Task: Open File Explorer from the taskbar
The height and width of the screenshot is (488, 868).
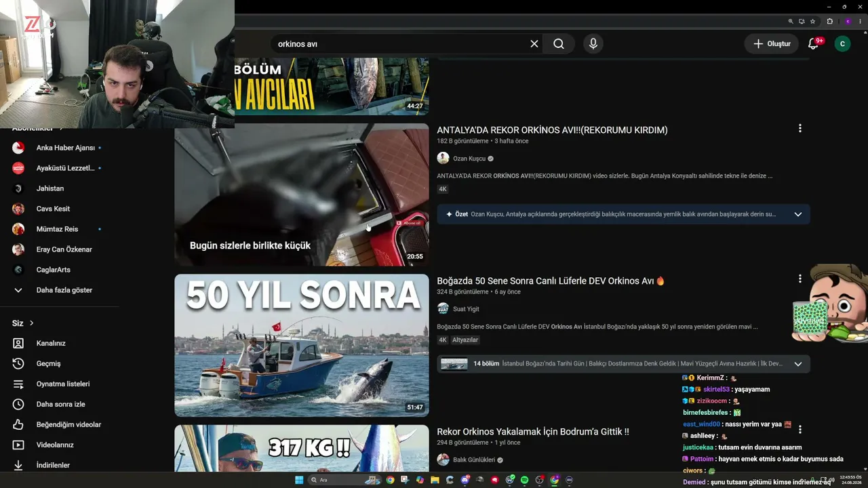Action: [x=435, y=480]
